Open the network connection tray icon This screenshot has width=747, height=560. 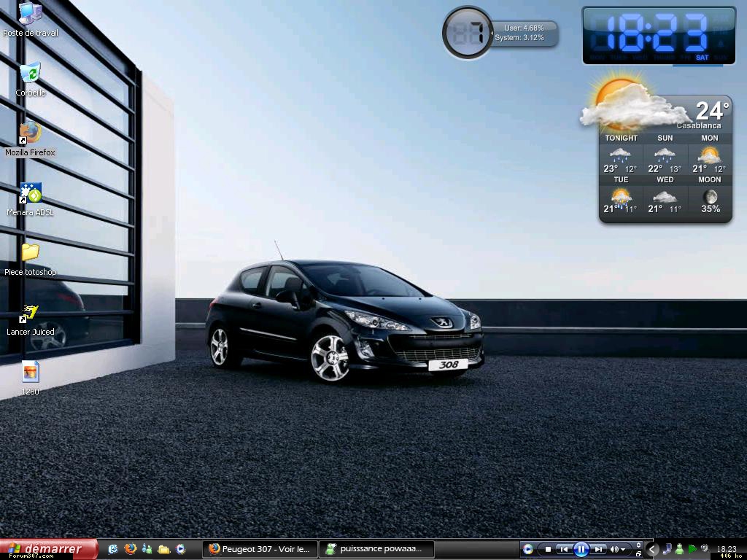point(667,550)
